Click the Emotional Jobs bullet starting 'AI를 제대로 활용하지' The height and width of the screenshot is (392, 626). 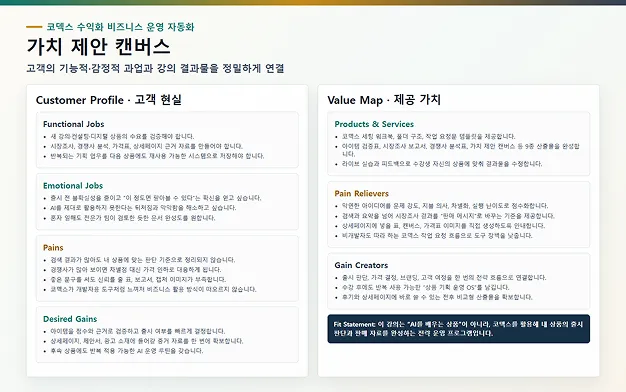click(143, 208)
